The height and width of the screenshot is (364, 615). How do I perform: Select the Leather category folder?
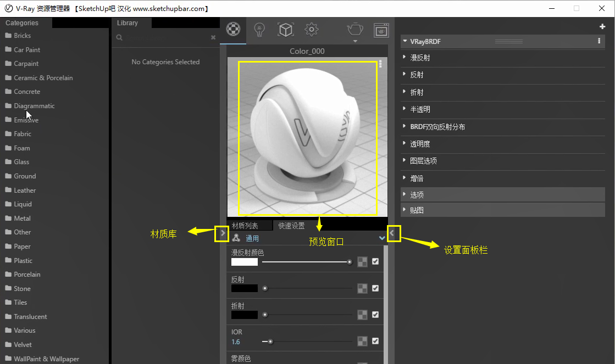coord(25,190)
